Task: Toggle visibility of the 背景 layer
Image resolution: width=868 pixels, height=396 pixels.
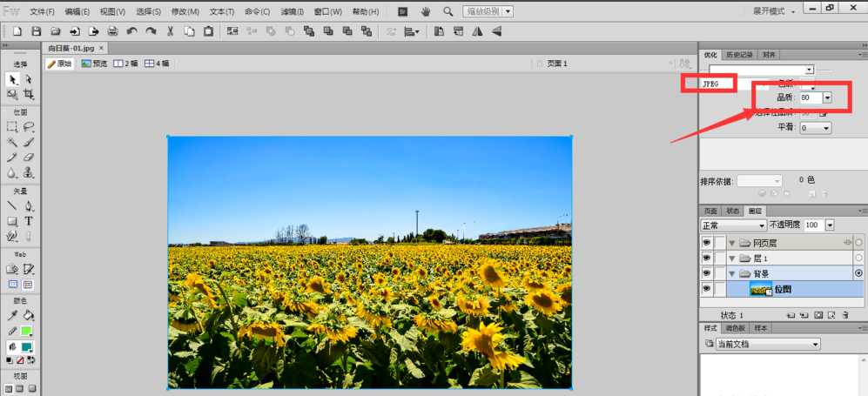Action: (x=706, y=273)
